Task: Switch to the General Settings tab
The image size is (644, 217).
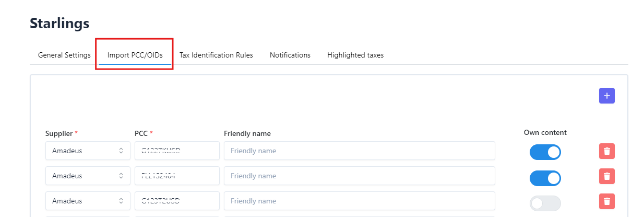Action: (64, 55)
